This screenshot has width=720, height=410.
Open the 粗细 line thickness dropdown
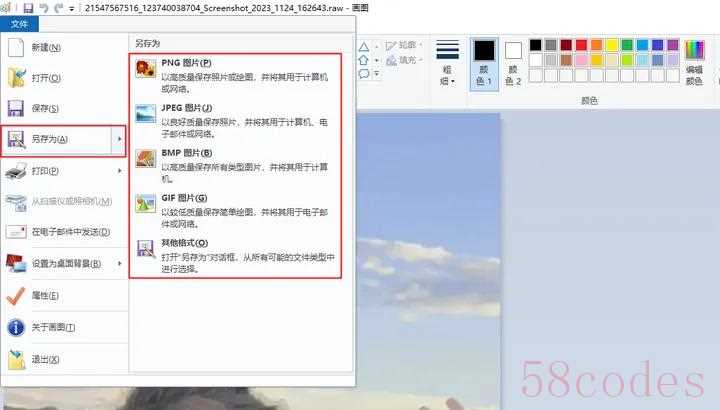point(447,63)
